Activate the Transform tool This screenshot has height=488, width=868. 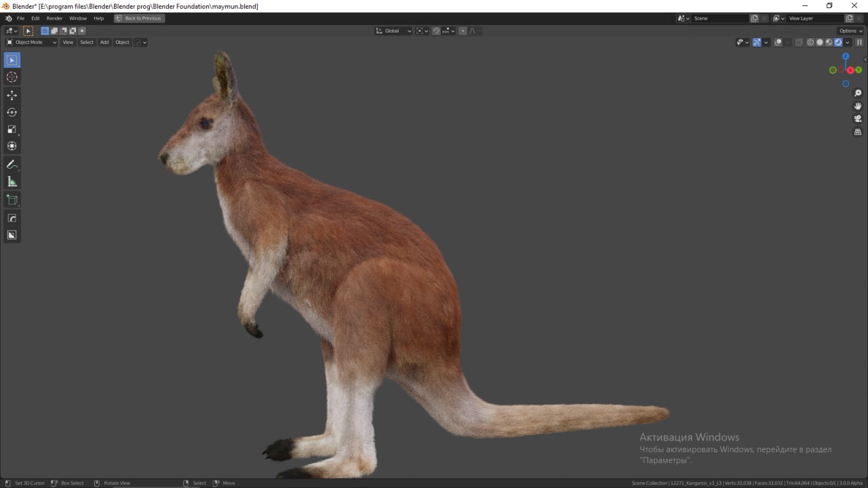12,146
